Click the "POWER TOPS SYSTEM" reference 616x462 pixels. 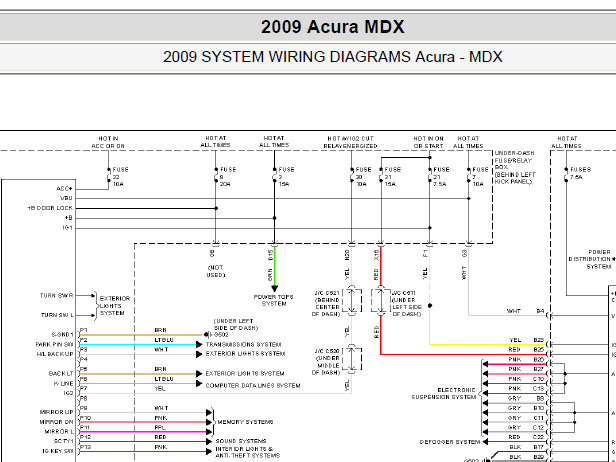273,300
